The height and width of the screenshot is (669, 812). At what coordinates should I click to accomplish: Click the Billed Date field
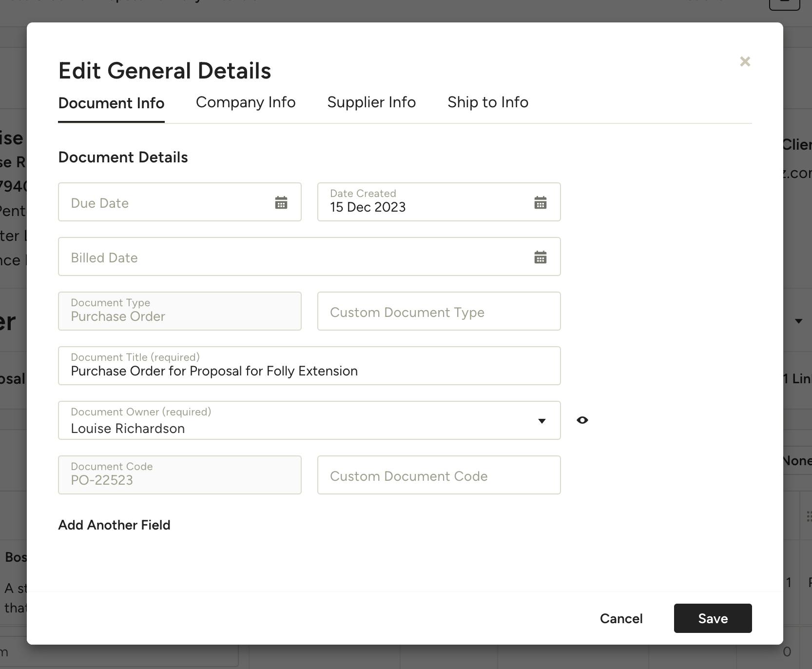click(x=292, y=257)
